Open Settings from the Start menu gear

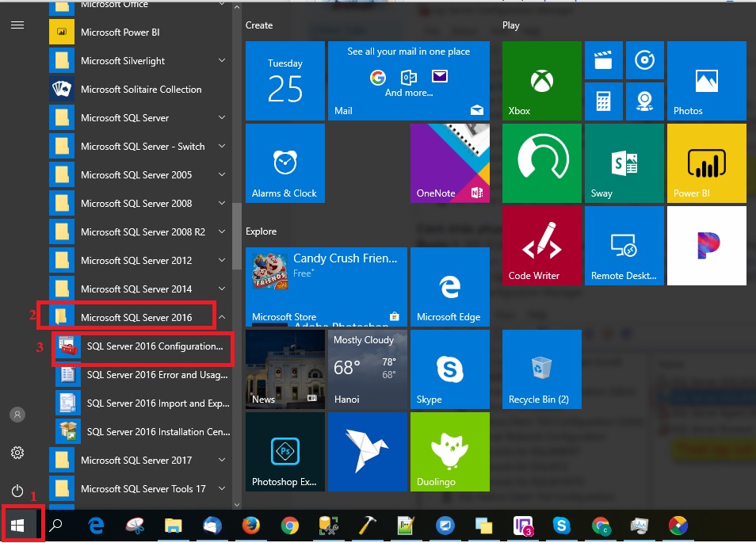point(17,453)
